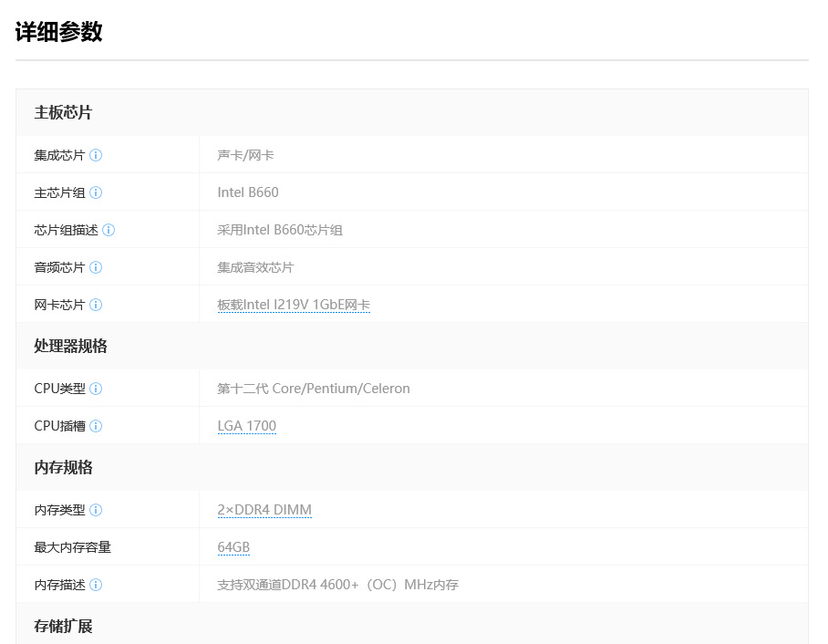Select the 内存规格 section header
This screenshot has width=828, height=644.
pyautogui.click(x=63, y=468)
